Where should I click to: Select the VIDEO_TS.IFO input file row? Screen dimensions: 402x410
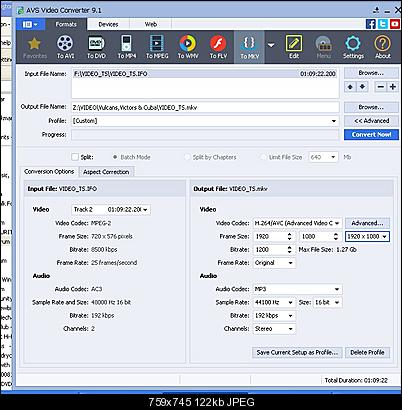[x=205, y=74]
